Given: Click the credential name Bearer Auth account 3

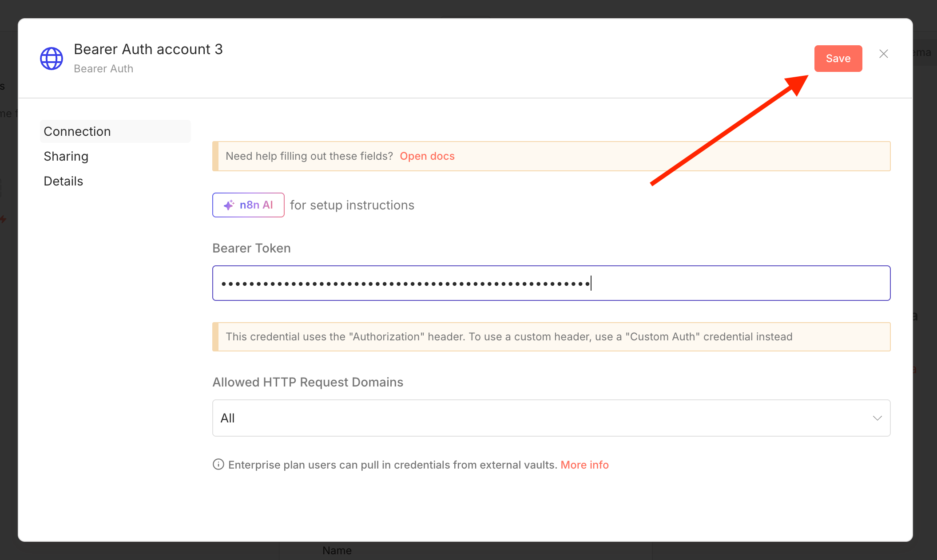Looking at the screenshot, I should coord(148,49).
